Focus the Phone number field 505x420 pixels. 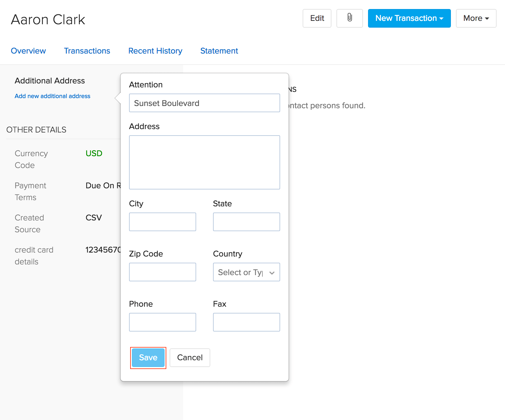[x=162, y=322]
